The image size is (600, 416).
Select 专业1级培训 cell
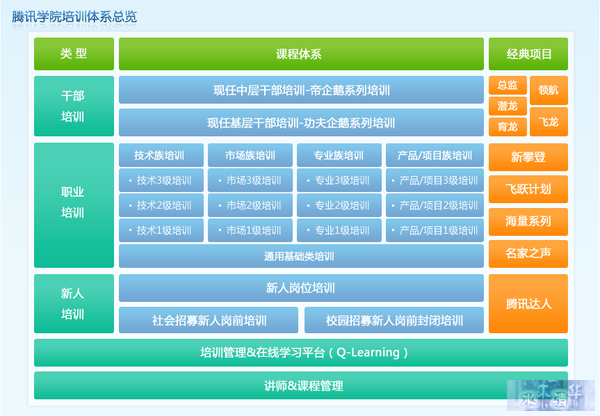339,230
